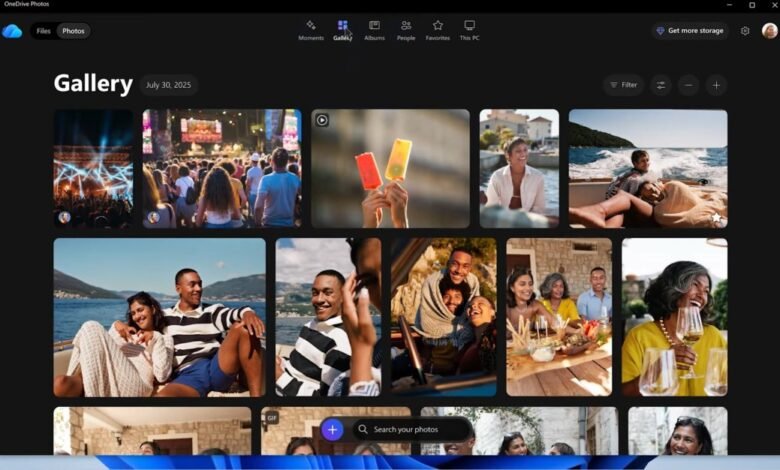Favorite the boat photo using its star
This screenshot has height=470, width=780.
click(716, 217)
